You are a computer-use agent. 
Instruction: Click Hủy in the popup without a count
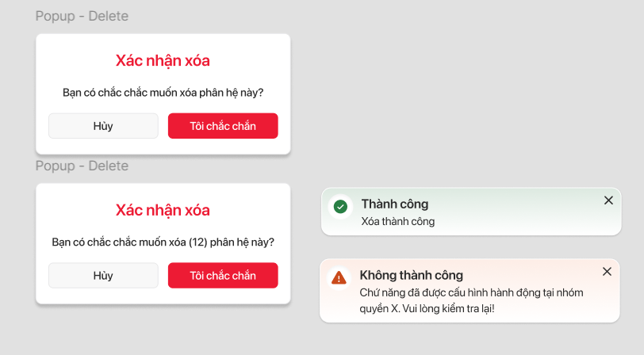tap(103, 126)
